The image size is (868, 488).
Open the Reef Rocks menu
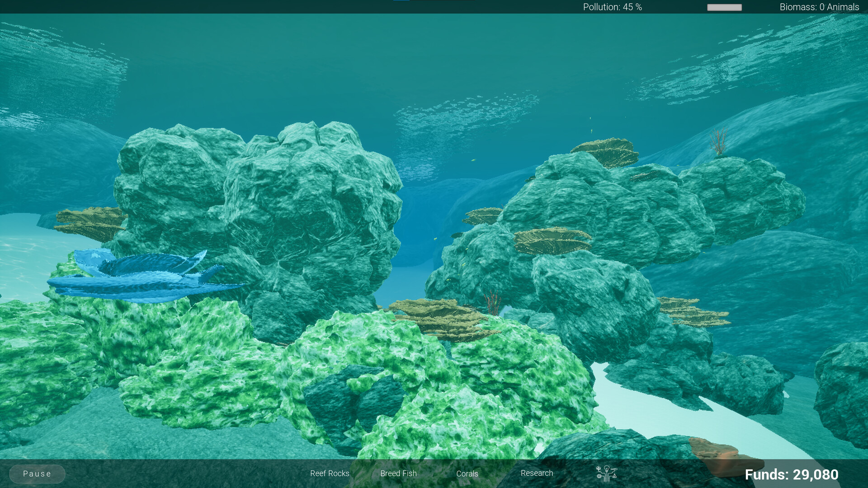point(330,474)
